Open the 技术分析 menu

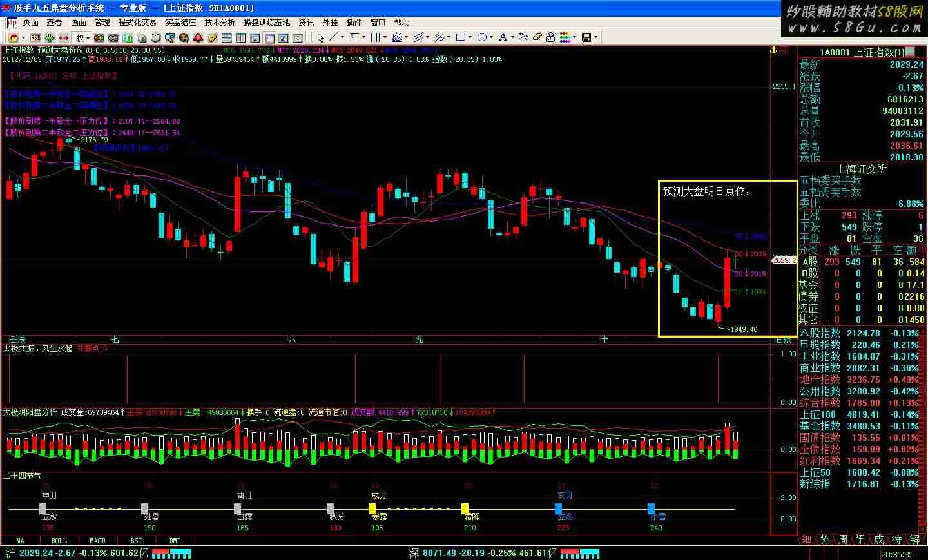pos(220,22)
